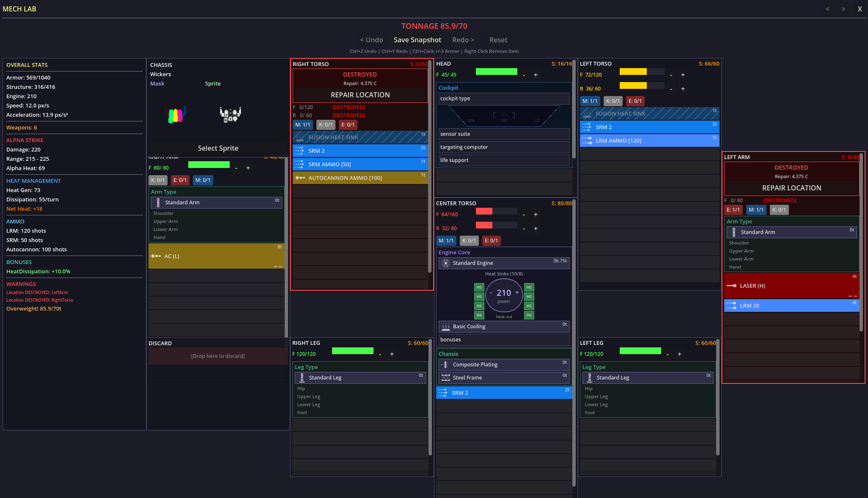Click the Basic Cooling icon

tap(445, 327)
